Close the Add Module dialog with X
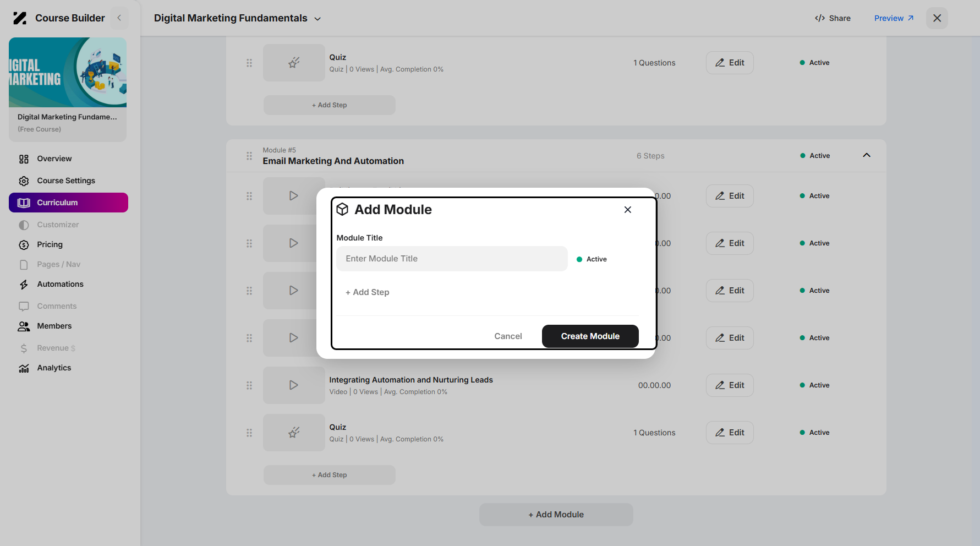Screen dimensions: 980x546 [628, 210]
